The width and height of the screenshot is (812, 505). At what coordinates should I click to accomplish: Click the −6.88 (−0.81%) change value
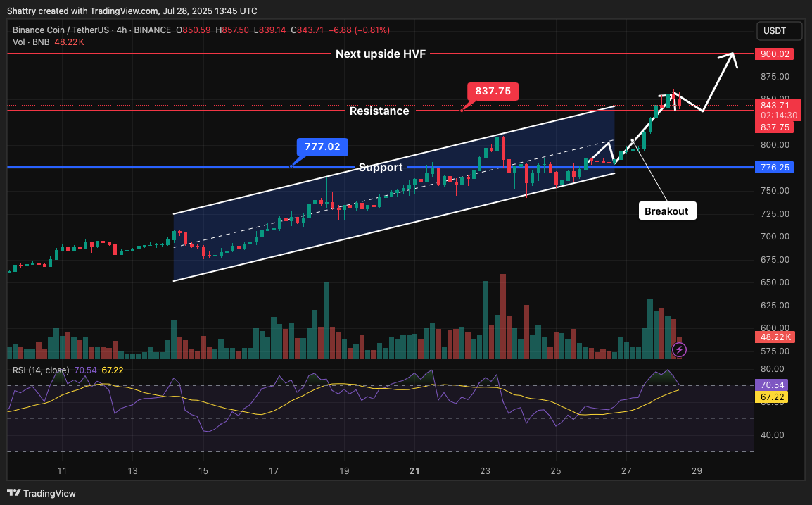coord(359,30)
